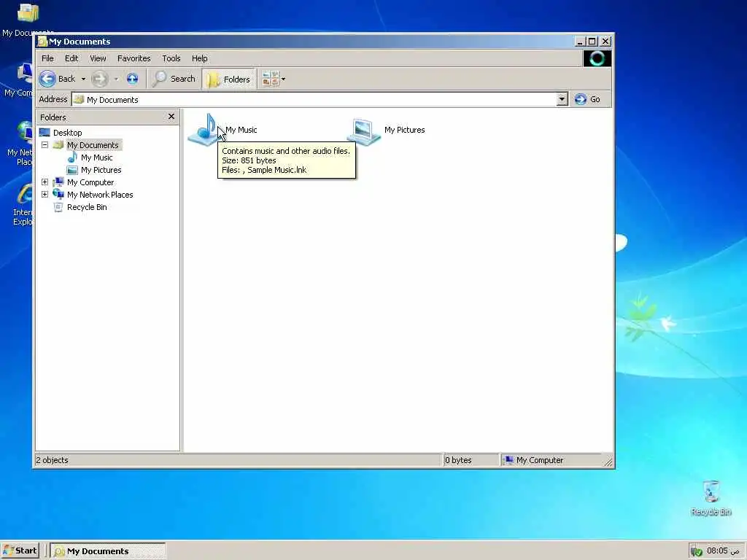
Task: Click the window system icon in title bar
Action: [x=42, y=42]
